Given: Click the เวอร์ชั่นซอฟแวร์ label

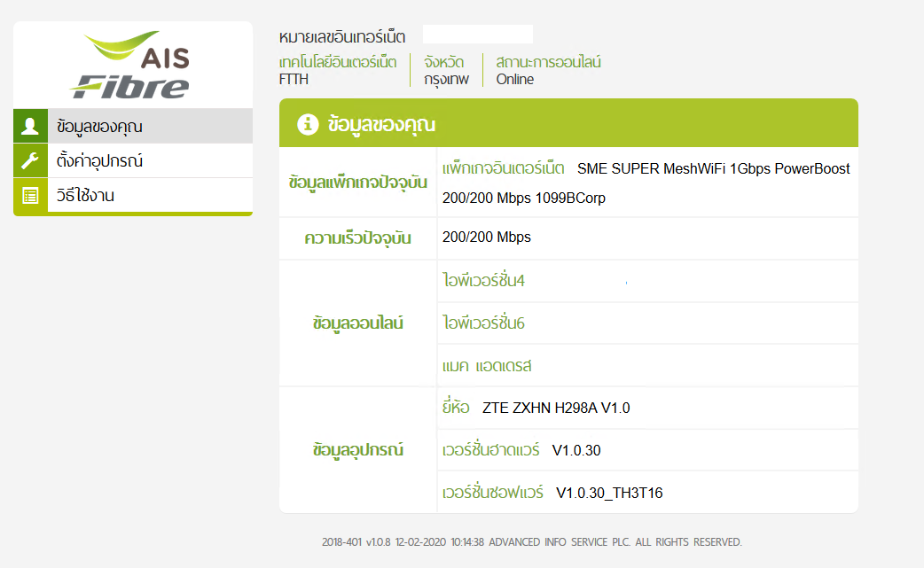Looking at the screenshot, I should (493, 492).
